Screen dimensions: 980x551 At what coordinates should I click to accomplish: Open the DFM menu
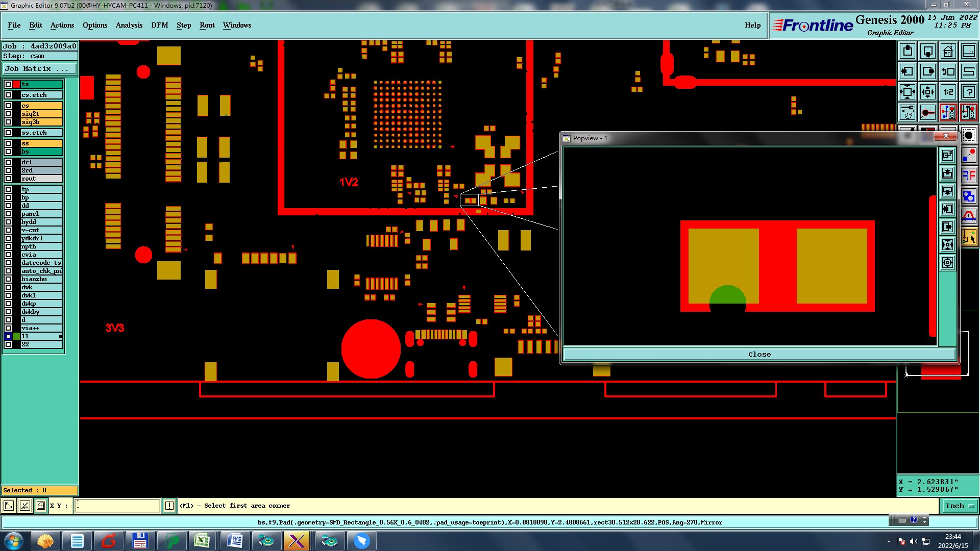(159, 25)
